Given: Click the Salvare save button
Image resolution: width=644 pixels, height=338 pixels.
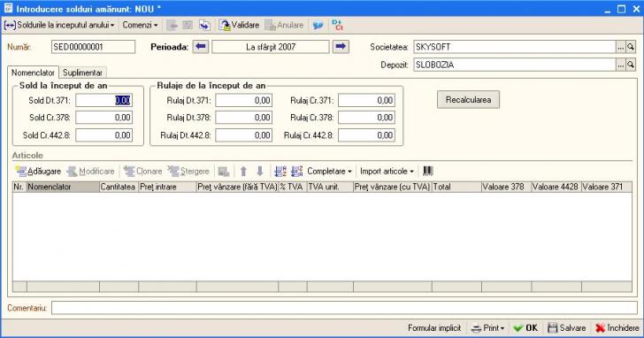Looking at the screenshot, I should 567,328.
